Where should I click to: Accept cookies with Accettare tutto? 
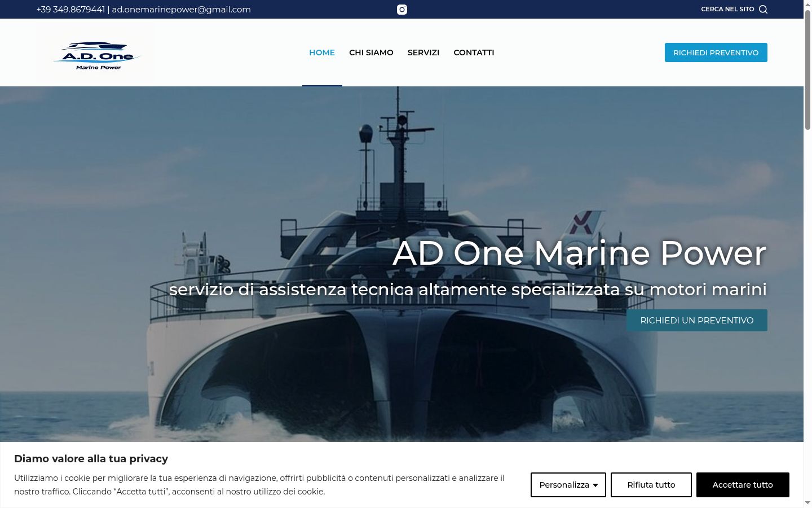(x=743, y=485)
